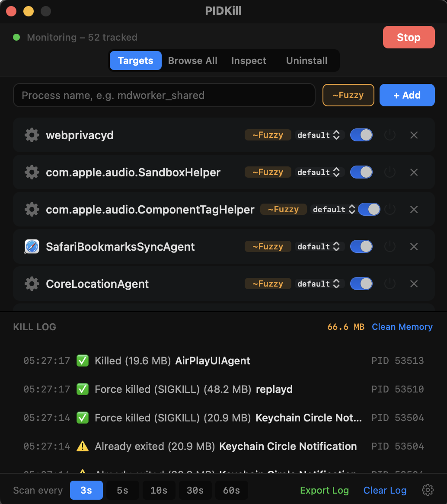Remove ComponentTagHelper target with its X
The height and width of the screenshot is (504, 447).
coord(414,210)
